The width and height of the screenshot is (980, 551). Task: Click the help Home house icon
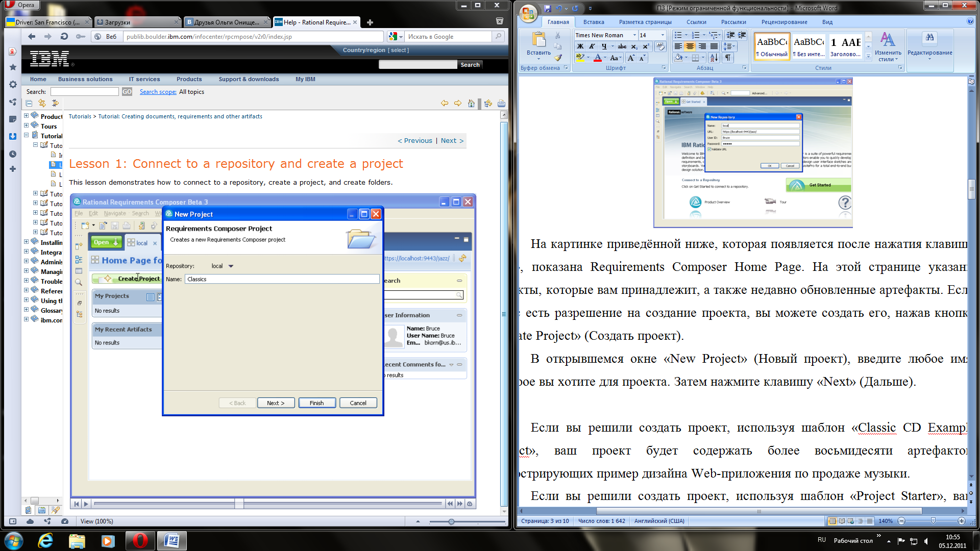[x=471, y=103]
